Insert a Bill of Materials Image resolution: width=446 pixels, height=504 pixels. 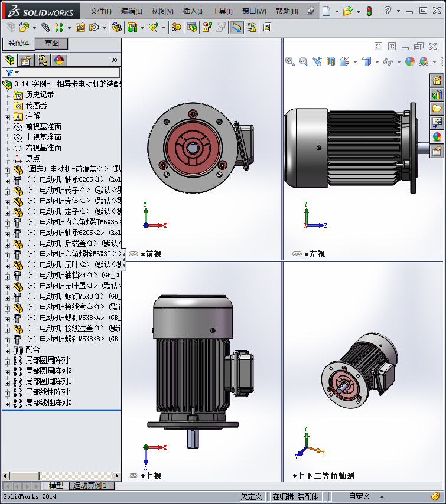coord(192,28)
